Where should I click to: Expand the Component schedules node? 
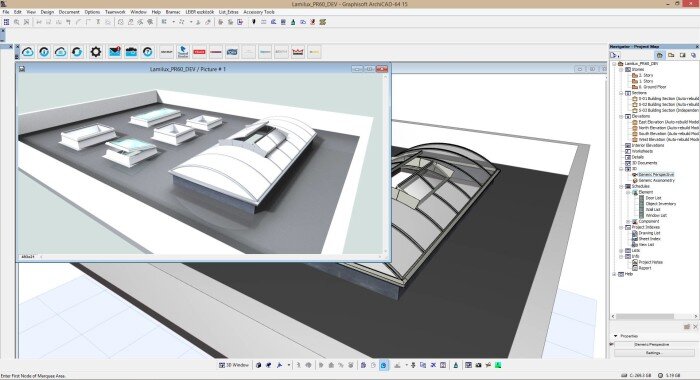[628, 221]
